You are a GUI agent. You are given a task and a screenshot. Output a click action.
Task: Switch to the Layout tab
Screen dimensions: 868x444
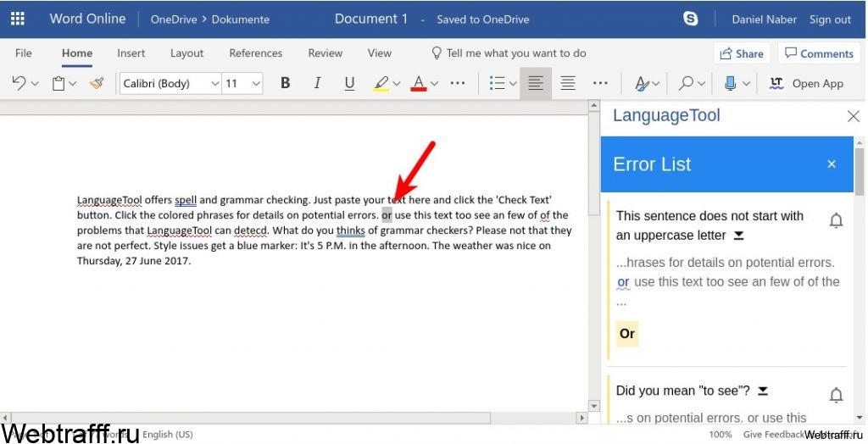[x=187, y=53]
